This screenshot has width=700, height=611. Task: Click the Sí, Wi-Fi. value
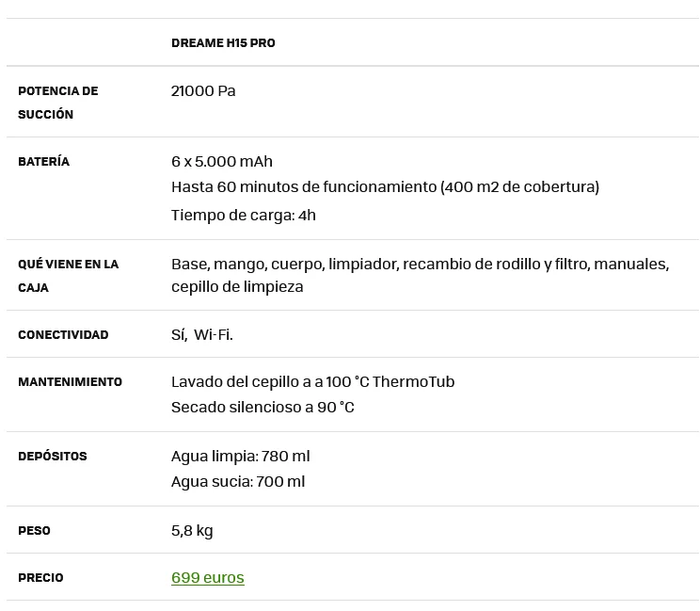201,334
